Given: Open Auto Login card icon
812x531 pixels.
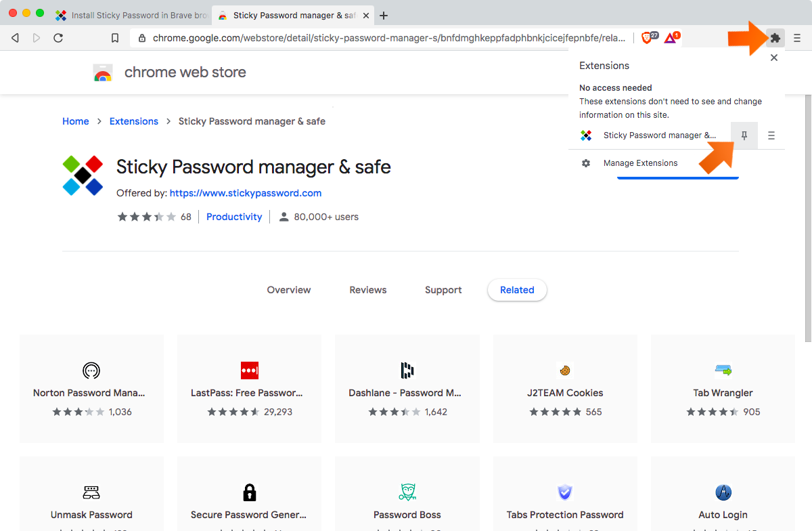Looking at the screenshot, I should pyautogui.click(x=723, y=492).
